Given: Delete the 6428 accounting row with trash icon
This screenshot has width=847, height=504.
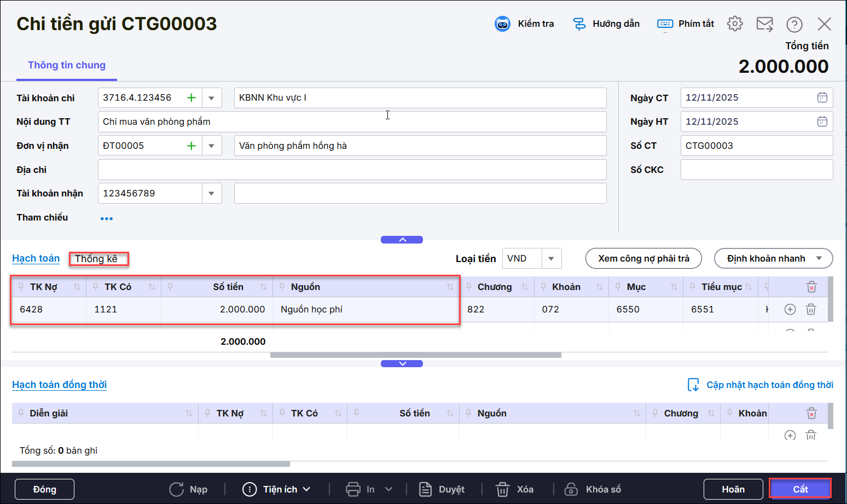Looking at the screenshot, I should tap(811, 309).
